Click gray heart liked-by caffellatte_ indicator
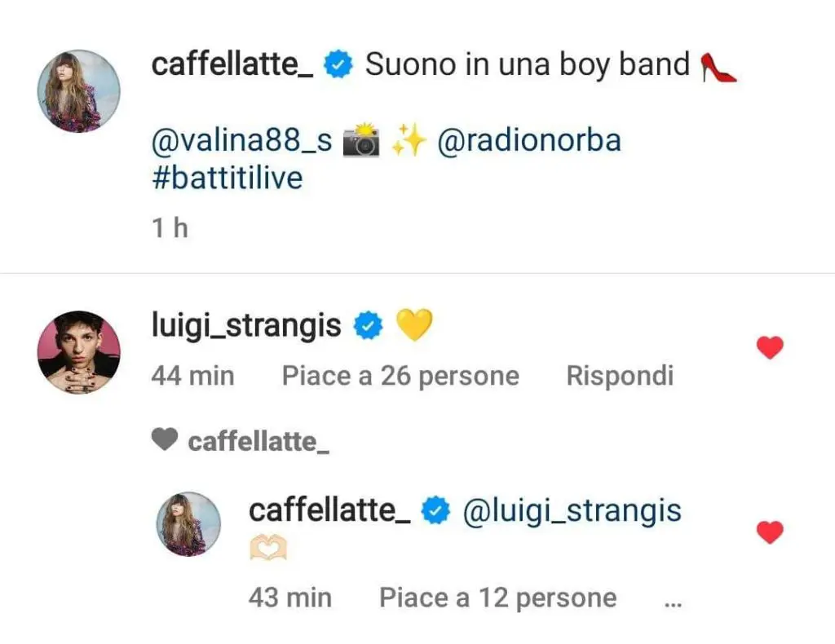The image size is (835, 644). [165, 441]
